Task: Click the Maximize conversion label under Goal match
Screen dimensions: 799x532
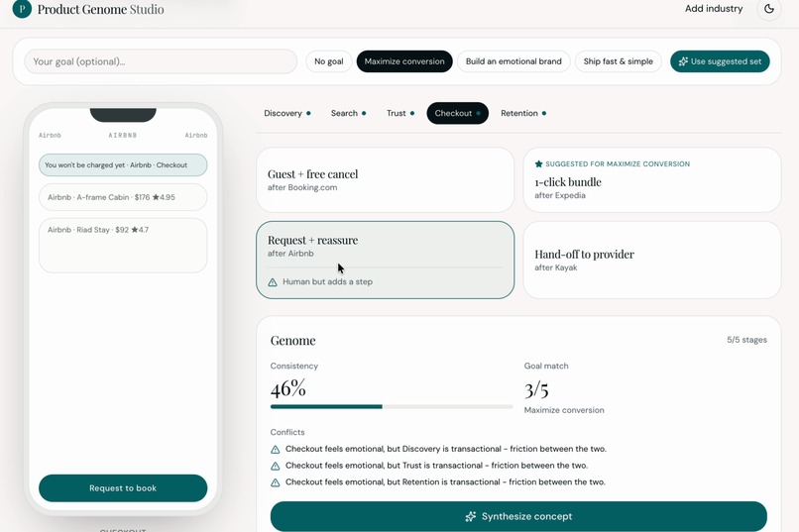Action: point(564,410)
